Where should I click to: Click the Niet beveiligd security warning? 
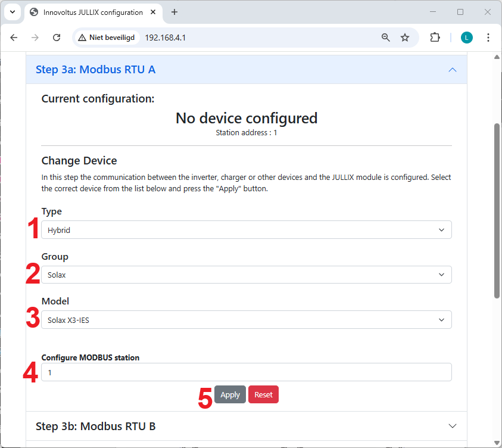coord(107,38)
